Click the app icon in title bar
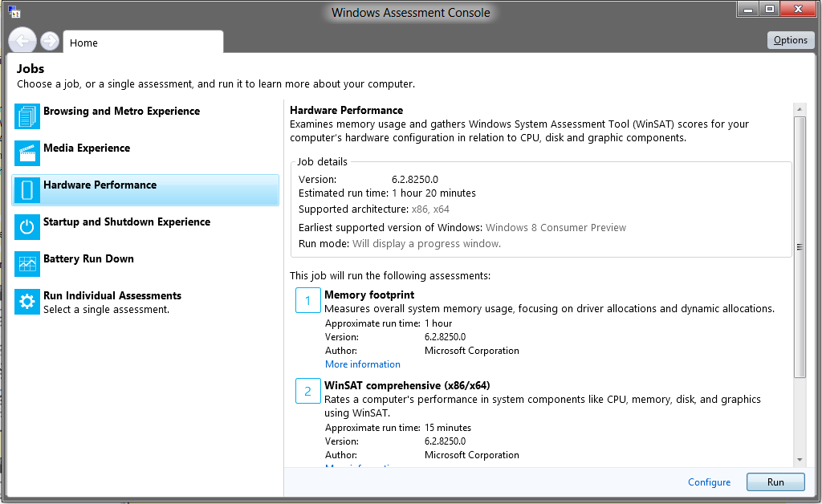This screenshot has width=822, height=504. (x=14, y=11)
